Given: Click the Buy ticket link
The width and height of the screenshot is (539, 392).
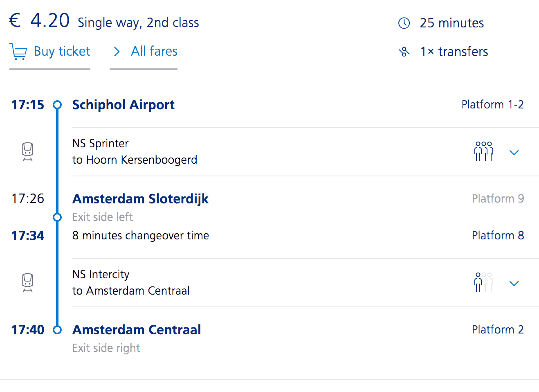Looking at the screenshot, I should tap(62, 52).
